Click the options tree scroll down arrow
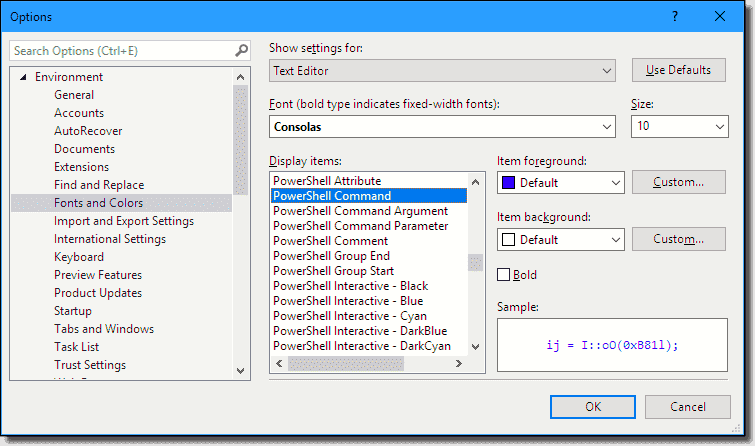 pyautogui.click(x=240, y=371)
